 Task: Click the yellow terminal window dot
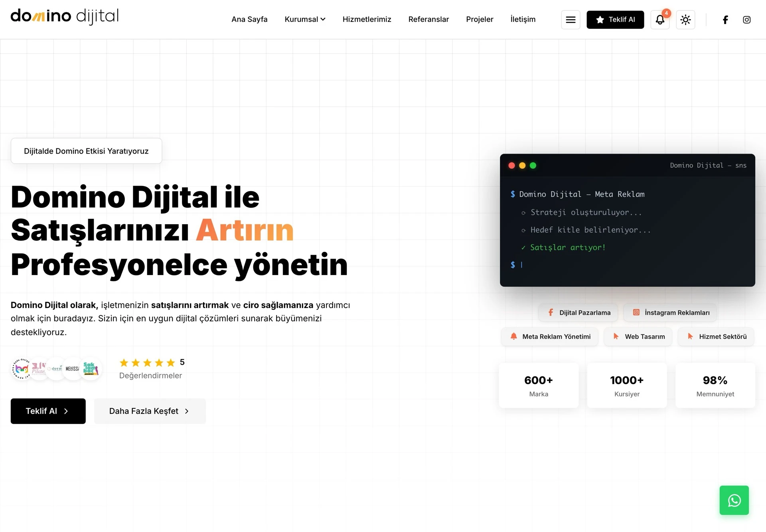point(522,165)
